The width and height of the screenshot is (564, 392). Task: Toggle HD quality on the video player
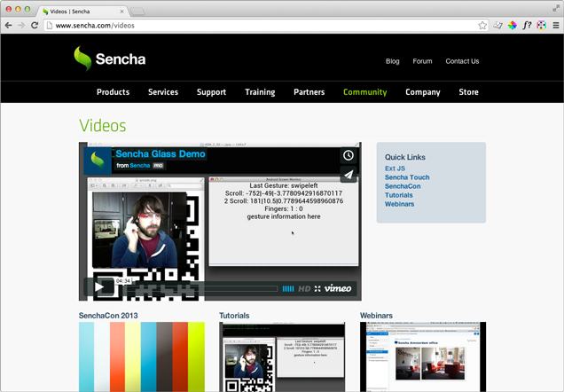[304, 288]
